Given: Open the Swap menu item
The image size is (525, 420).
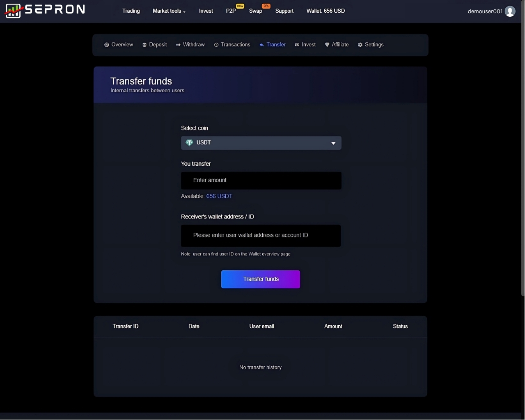Looking at the screenshot, I should [255, 11].
